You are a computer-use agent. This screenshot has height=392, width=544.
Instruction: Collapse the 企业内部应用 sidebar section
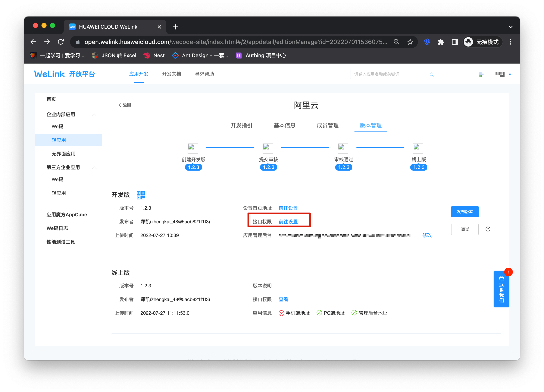(94, 115)
